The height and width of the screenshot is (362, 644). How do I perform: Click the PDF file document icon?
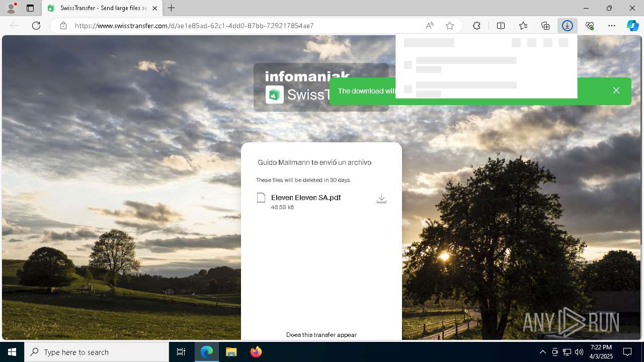pyautogui.click(x=261, y=198)
